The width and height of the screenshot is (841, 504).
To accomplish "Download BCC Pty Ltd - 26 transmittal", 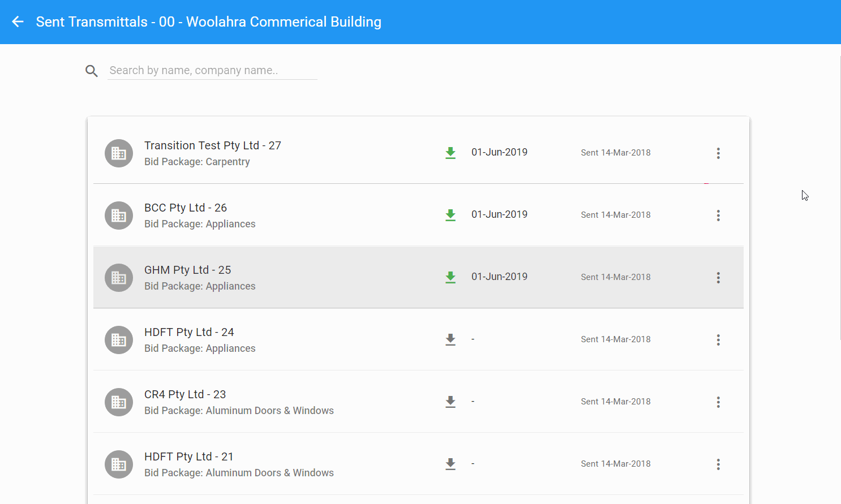I will coord(450,215).
